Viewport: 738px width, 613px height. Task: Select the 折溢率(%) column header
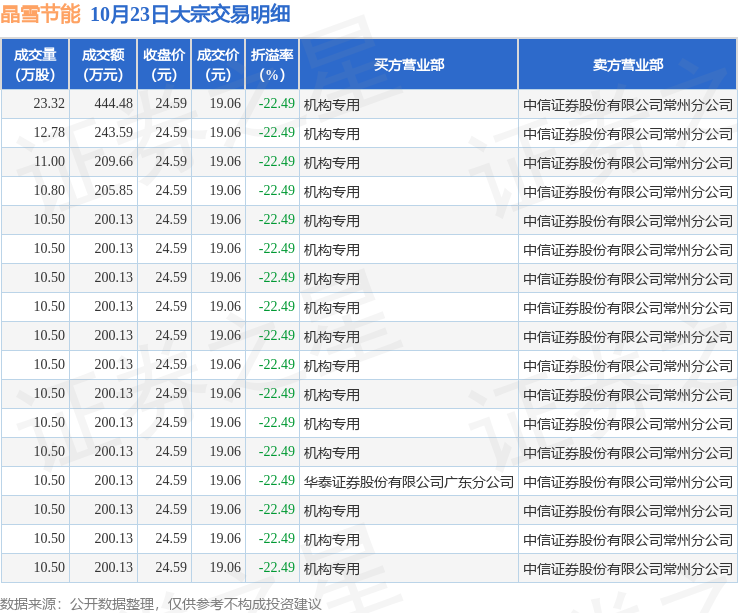272,64
